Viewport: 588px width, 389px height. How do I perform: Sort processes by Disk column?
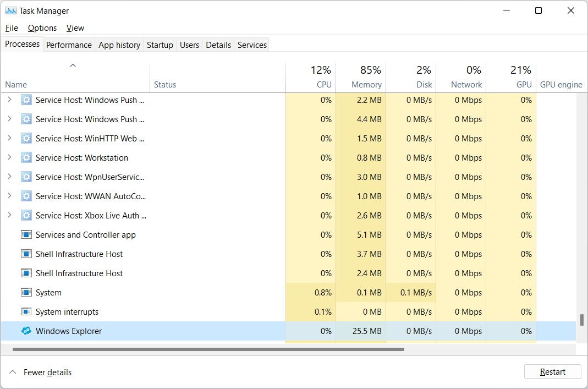tap(411, 77)
